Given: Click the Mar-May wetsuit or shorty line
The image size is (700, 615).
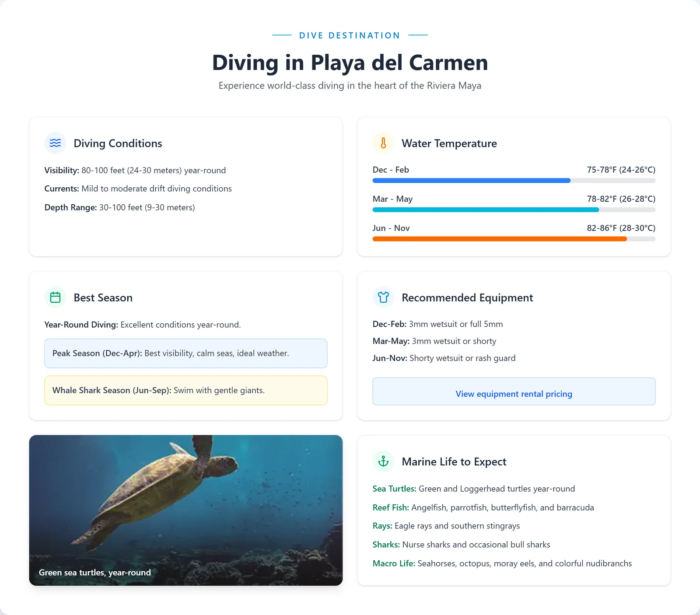Looking at the screenshot, I should pos(434,341).
